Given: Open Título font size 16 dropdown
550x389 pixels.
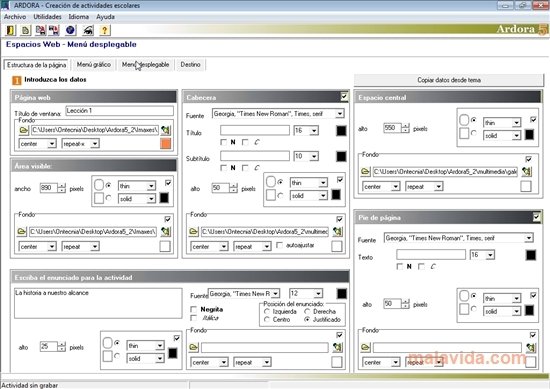Looking at the screenshot, I should click(x=314, y=131).
